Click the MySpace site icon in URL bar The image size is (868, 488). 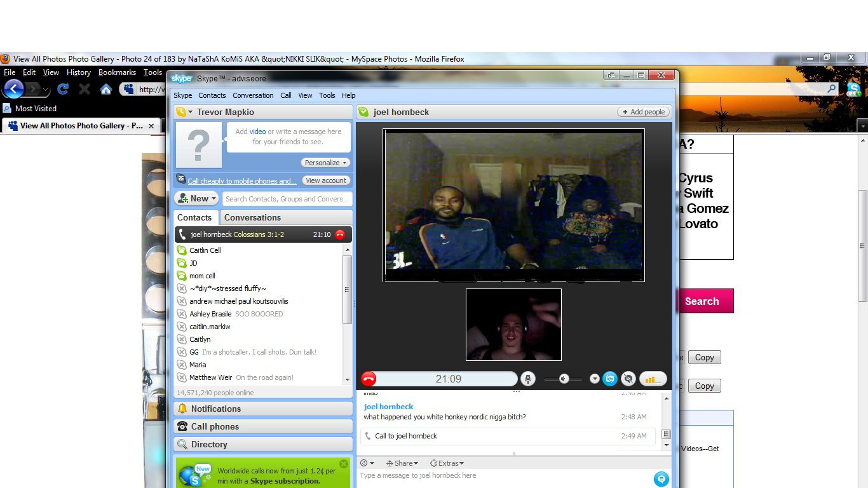click(x=129, y=89)
